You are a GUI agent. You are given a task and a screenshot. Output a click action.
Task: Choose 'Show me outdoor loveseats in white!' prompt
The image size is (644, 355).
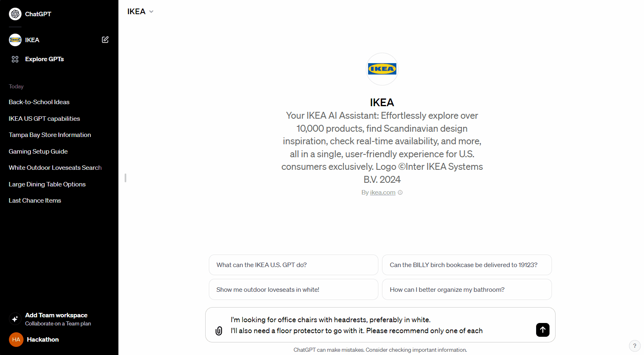pyautogui.click(x=294, y=289)
